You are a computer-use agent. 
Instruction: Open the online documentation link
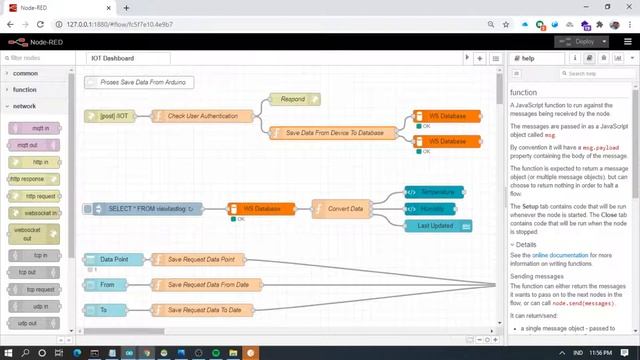(560, 255)
